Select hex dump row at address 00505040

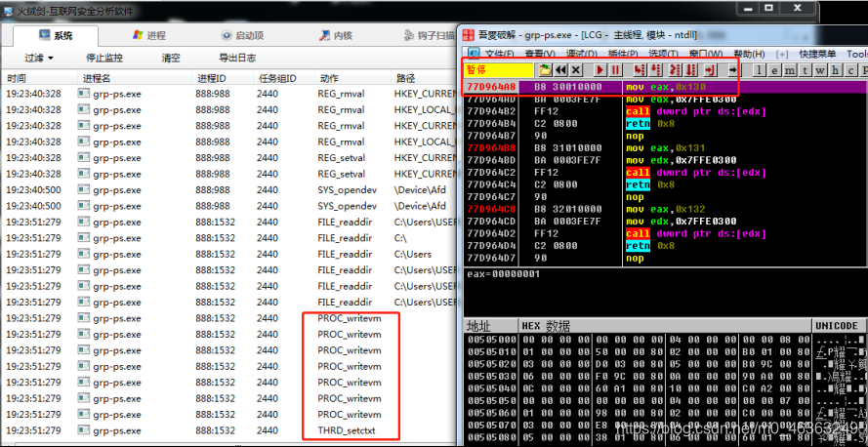point(664,387)
